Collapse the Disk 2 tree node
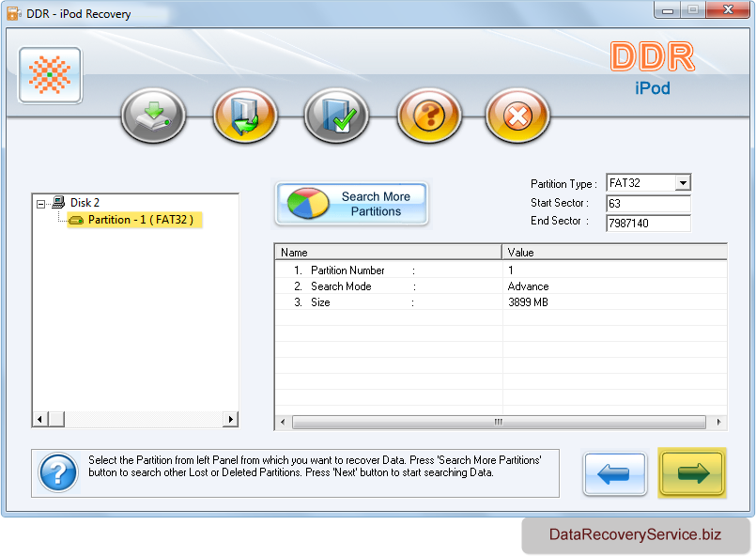Screen dimensions: 756x556 click(x=41, y=204)
